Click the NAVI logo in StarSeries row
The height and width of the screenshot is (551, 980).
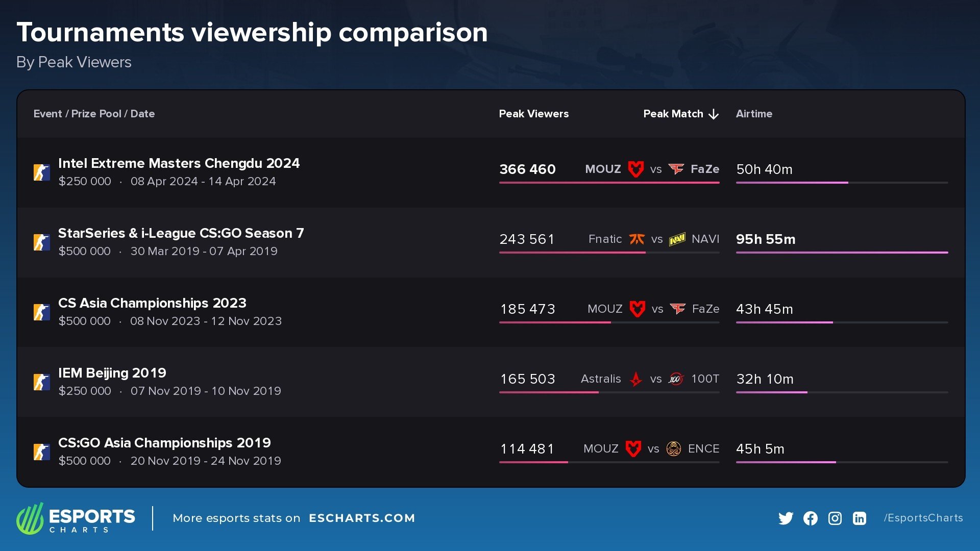[677, 239]
